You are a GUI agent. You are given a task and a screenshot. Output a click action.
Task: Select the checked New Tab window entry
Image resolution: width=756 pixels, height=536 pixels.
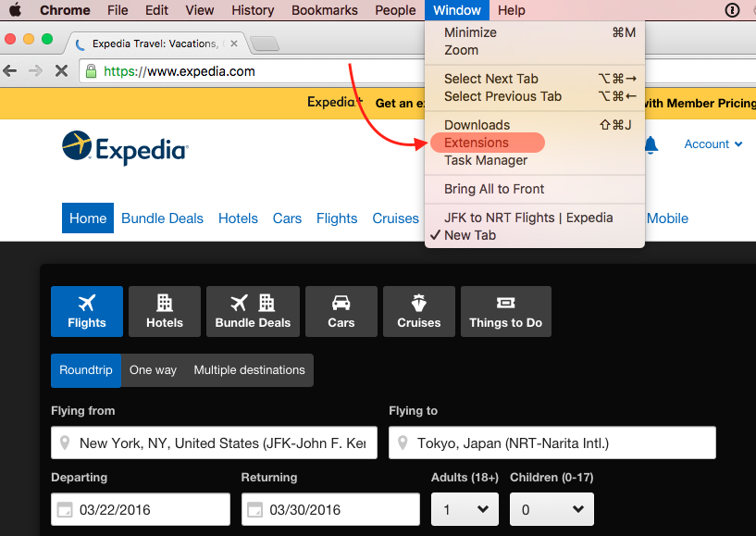535,235
